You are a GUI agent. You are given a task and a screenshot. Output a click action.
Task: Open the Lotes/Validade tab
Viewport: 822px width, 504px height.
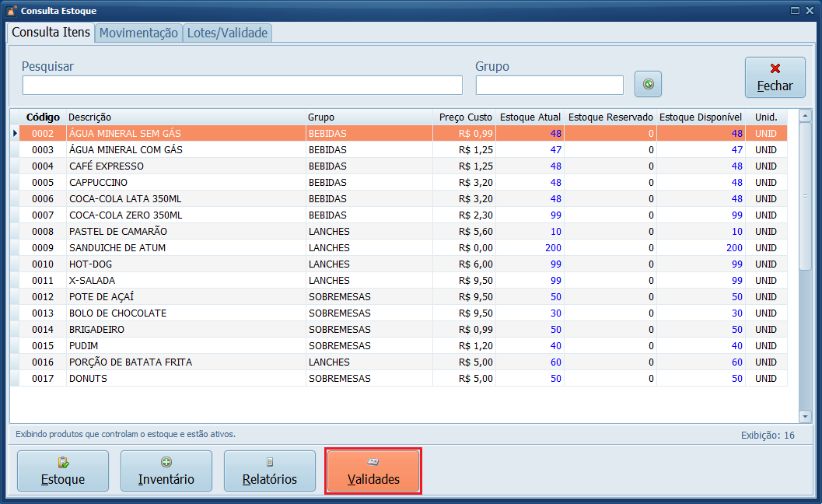[x=227, y=33]
